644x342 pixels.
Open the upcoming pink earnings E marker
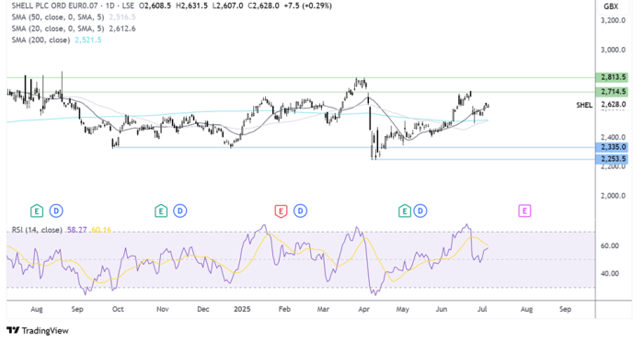(x=524, y=211)
